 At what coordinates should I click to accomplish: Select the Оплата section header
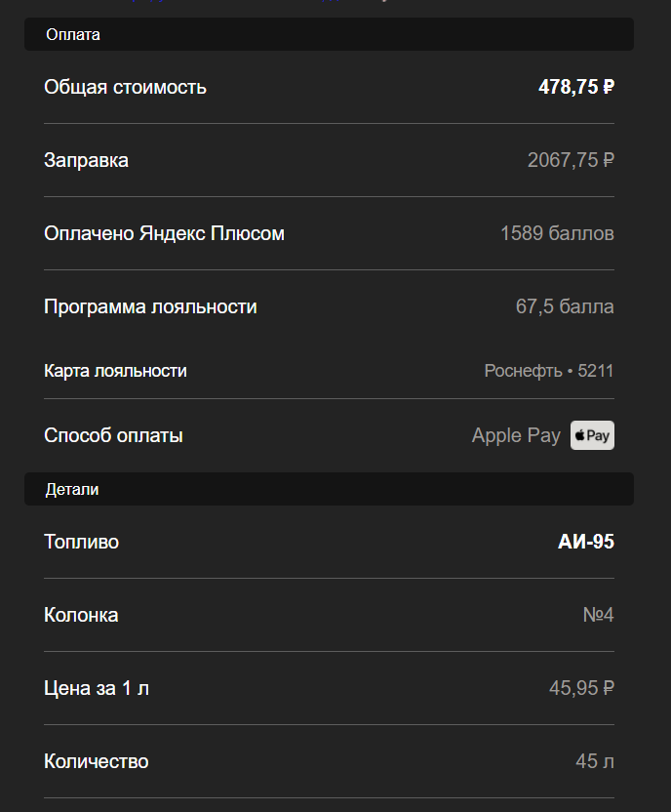click(x=329, y=34)
